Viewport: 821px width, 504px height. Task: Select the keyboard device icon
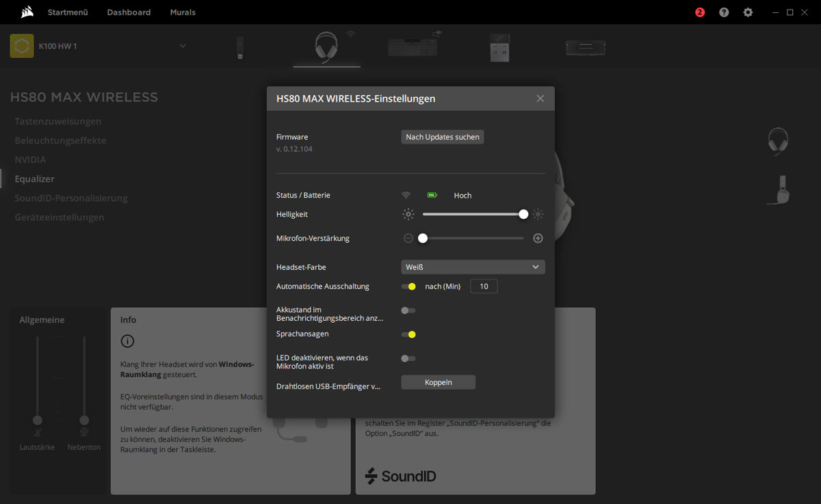(412, 47)
